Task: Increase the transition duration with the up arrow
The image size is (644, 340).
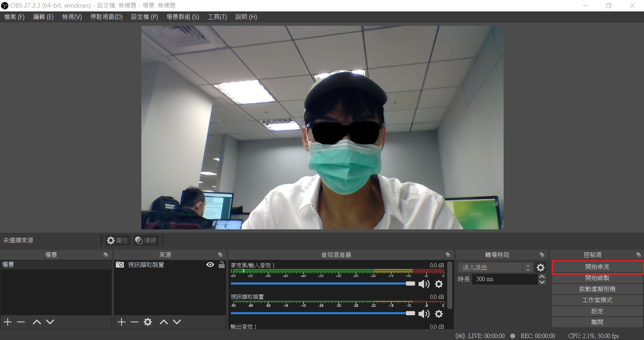Action: click(x=542, y=277)
